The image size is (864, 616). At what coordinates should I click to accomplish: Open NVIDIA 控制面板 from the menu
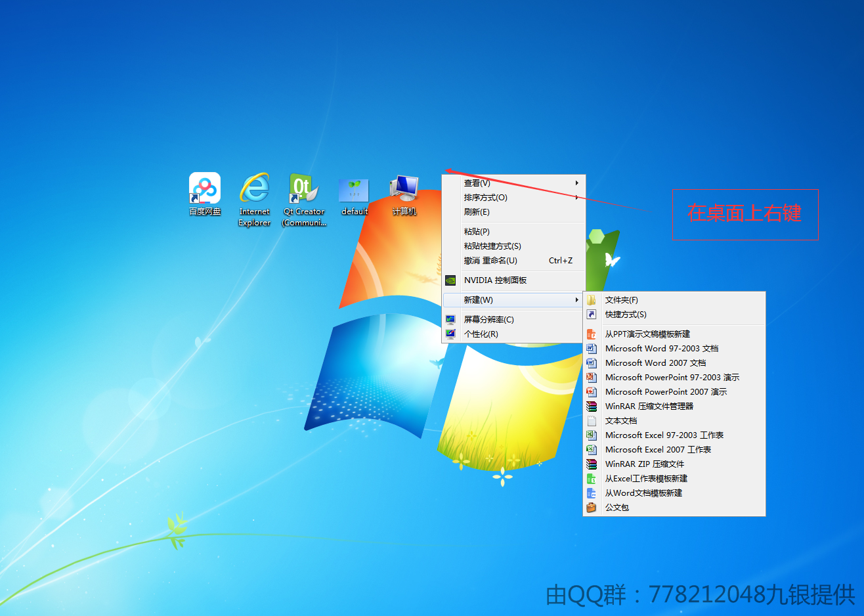tap(513, 280)
